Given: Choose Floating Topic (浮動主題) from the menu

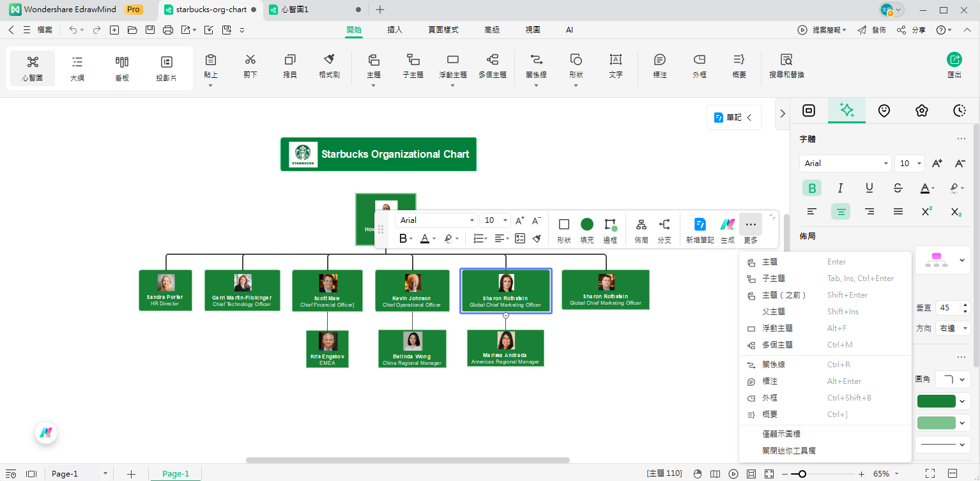Looking at the screenshot, I should [x=777, y=328].
